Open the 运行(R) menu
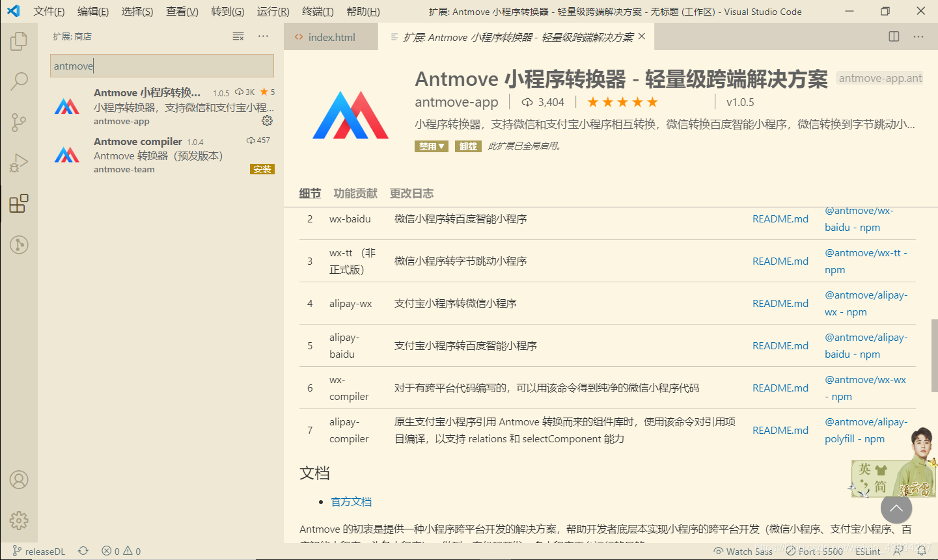The width and height of the screenshot is (938, 560). pos(273,11)
